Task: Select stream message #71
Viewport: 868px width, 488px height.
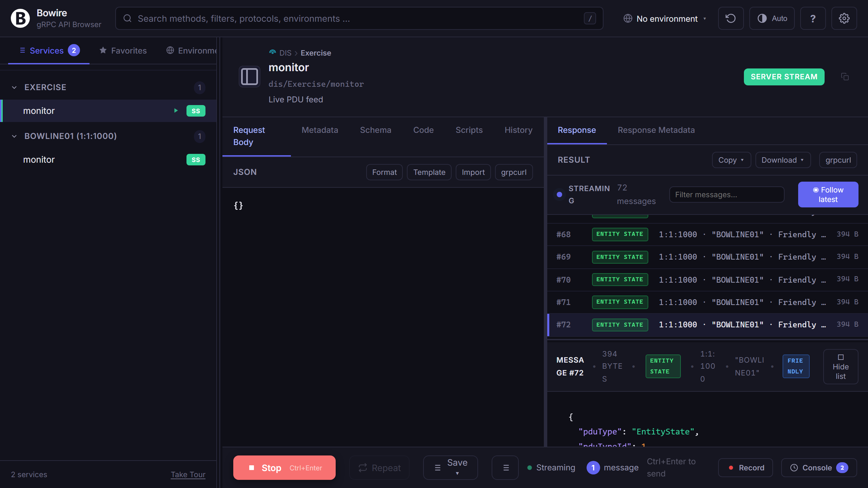Action: tap(707, 302)
